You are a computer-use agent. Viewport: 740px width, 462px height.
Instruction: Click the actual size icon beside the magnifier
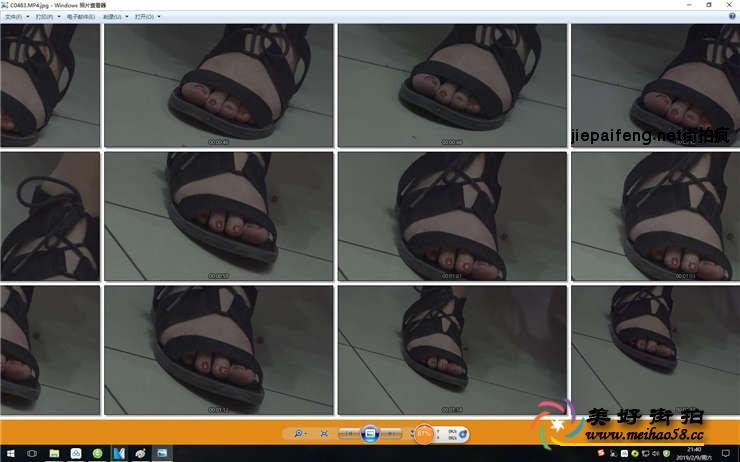point(324,433)
